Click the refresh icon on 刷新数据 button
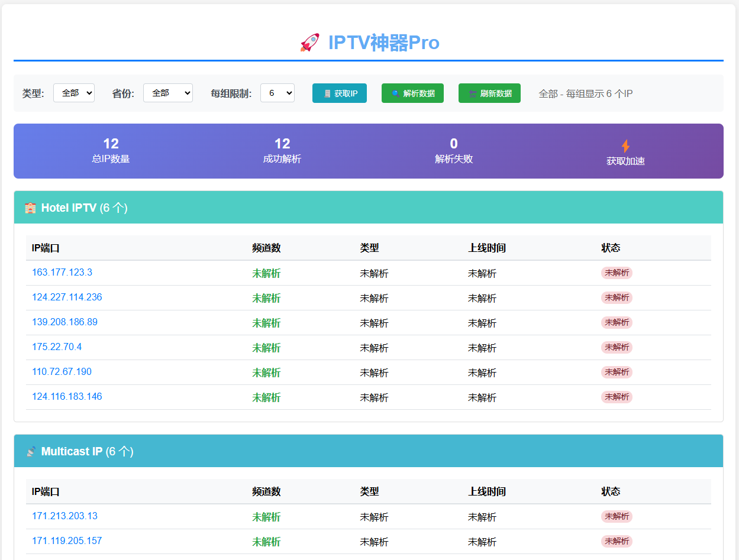739x560 pixels. [x=473, y=93]
